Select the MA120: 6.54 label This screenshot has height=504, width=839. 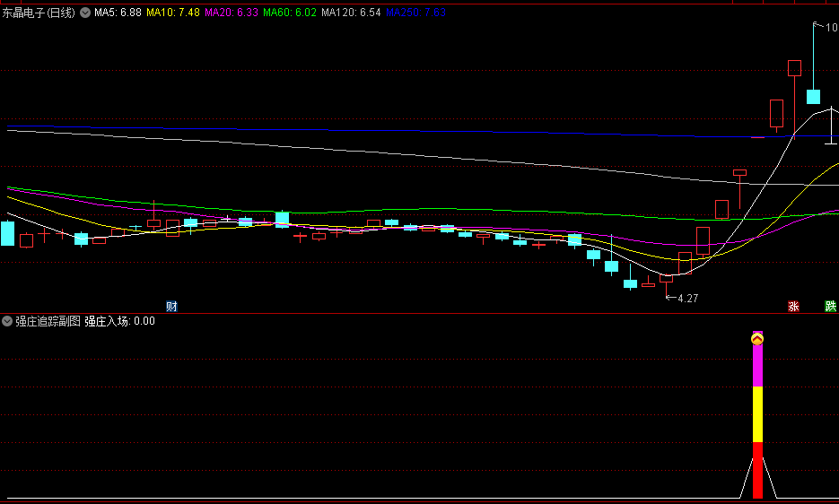coord(351,13)
